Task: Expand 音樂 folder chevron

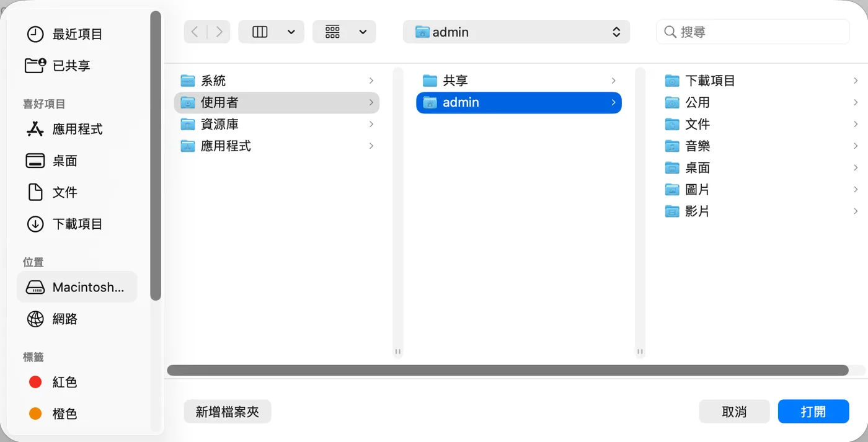Action: 856,146
